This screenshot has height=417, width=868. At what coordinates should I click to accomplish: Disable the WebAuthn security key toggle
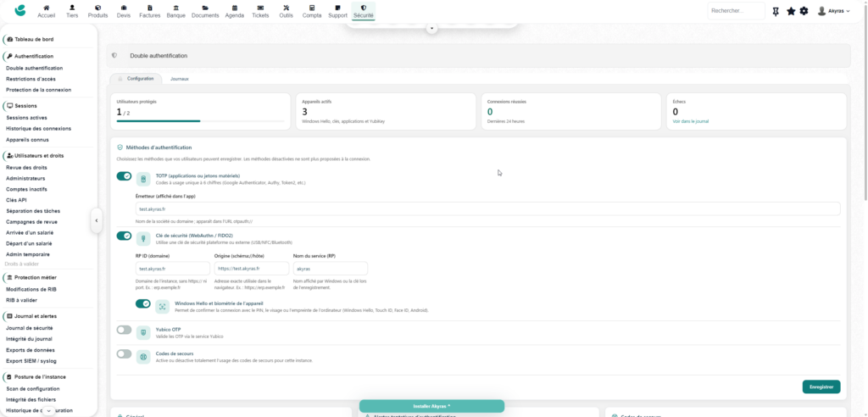124,236
